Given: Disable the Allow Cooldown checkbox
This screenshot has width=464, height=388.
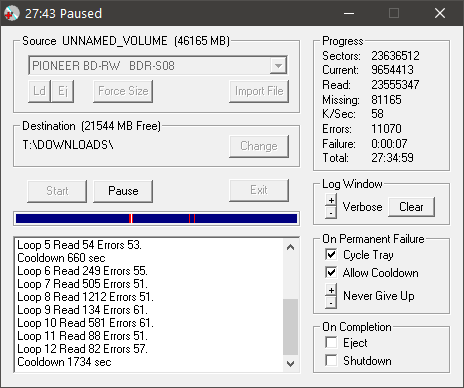Looking at the screenshot, I should coord(331,272).
